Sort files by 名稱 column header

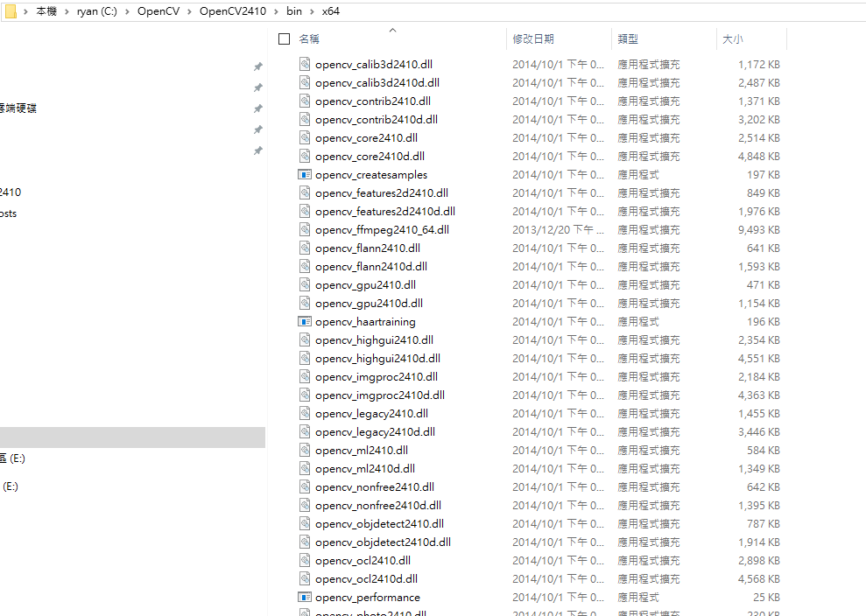point(309,38)
